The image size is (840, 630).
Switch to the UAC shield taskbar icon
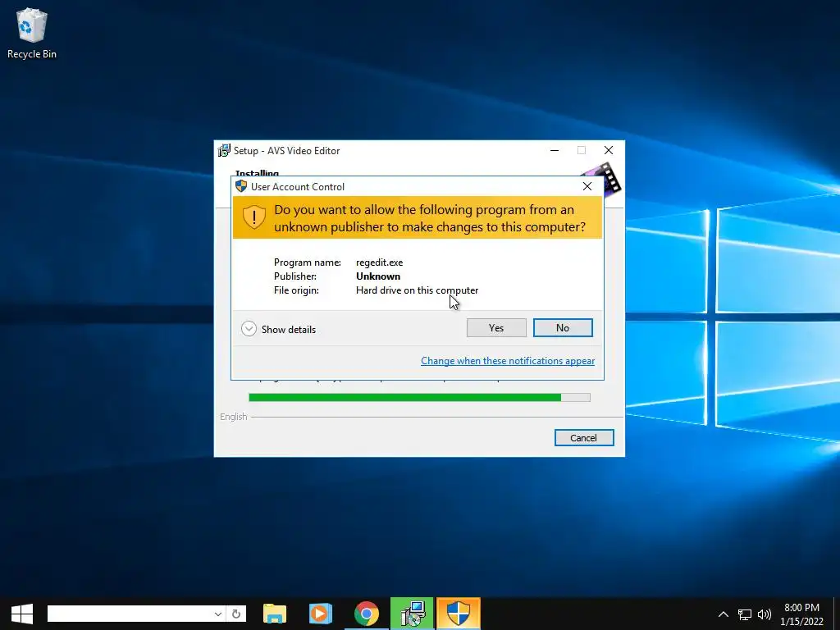coord(459,614)
